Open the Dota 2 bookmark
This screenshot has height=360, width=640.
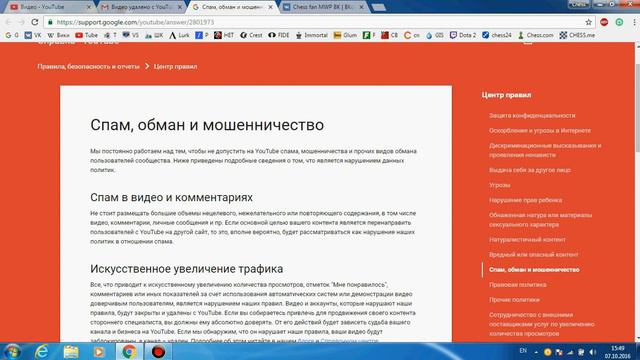[x=463, y=35]
